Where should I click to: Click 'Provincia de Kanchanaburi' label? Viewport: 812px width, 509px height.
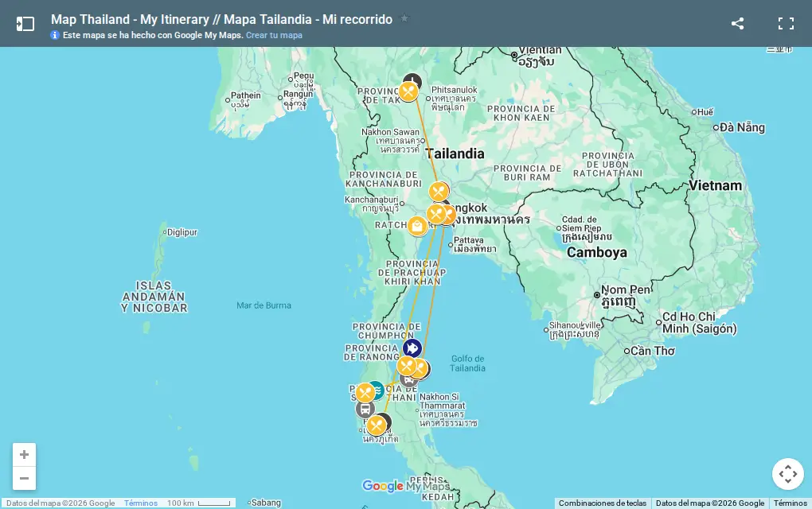tap(383, 179)
